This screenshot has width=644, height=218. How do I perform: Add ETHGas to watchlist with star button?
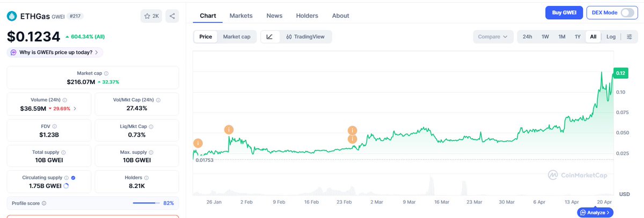point(152,16)
